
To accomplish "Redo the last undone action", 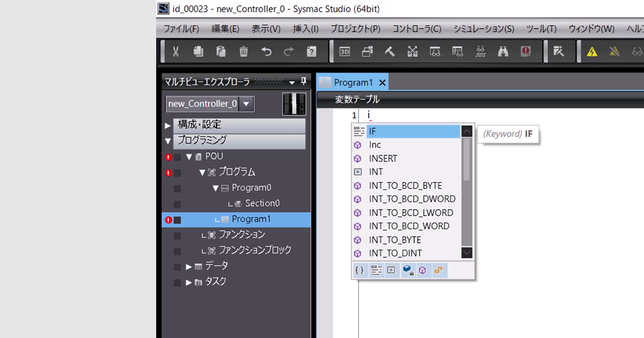I will [x=289, y=52].
